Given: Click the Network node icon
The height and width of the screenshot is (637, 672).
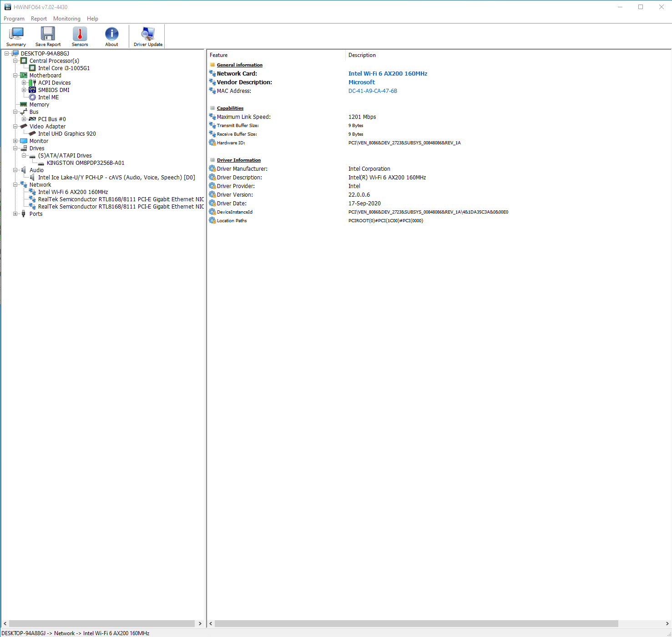Looking at the screenshot, I should coord(24,184).
